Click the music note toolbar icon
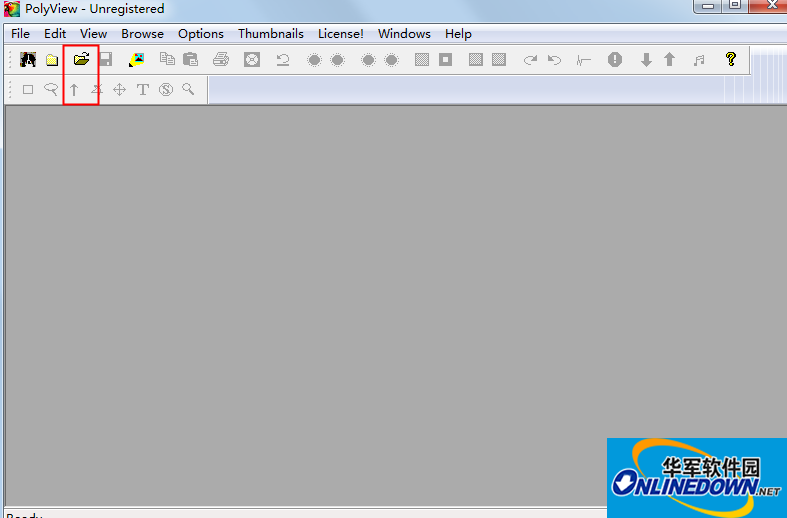This screenshot has height=518, width=787. click(699, 60)
